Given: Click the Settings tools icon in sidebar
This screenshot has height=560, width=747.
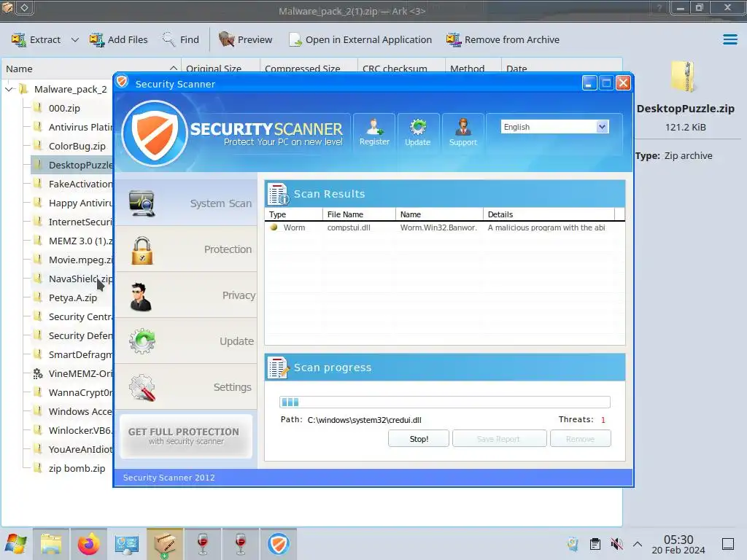Looking at the screenshot, I should (142, 388).
